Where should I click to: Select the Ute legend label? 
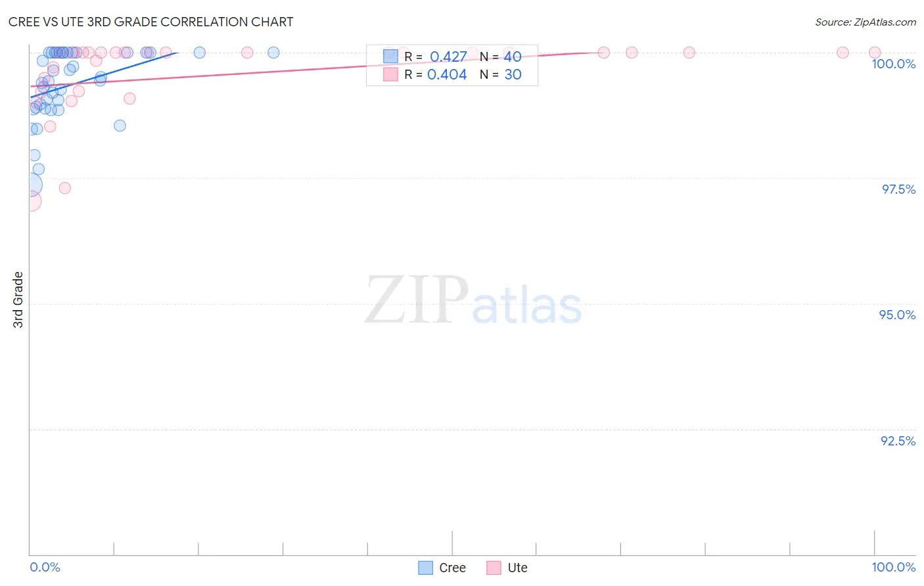click(x=517, y=568)
